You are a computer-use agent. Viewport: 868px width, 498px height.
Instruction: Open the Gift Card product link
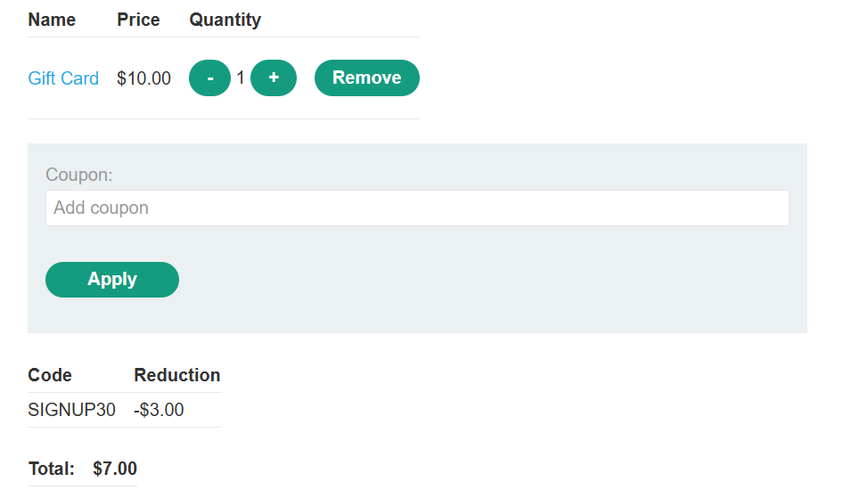pyautogui.click(x=63, y=78)
